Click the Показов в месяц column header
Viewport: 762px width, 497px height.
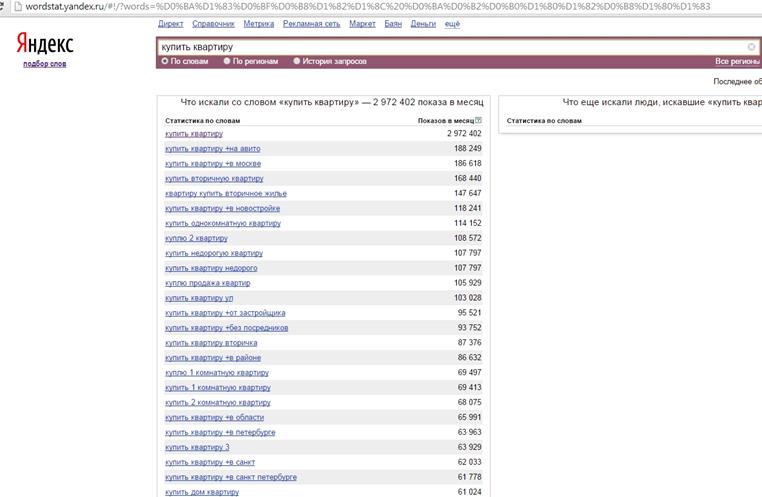446,120
